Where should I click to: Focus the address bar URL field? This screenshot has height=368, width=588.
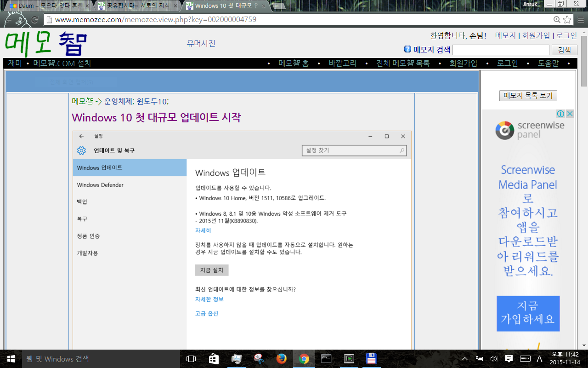pos(299,20)
